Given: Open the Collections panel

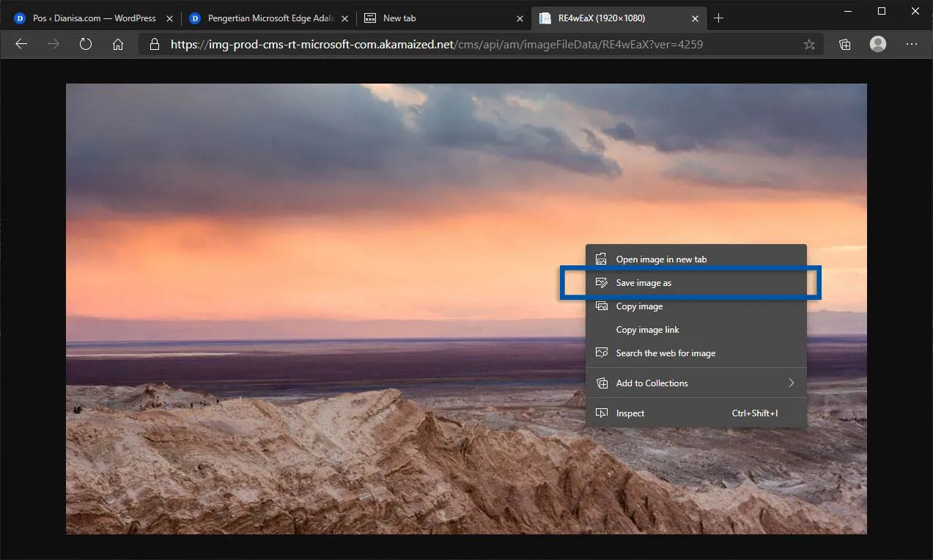Looking at the screenshot, I should click(844, 44).
